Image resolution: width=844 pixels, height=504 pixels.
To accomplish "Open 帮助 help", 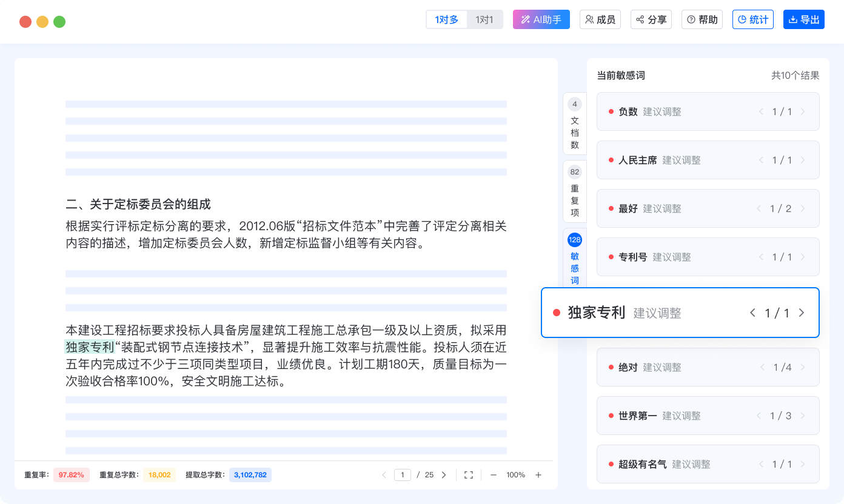I will tap(702, 19).
